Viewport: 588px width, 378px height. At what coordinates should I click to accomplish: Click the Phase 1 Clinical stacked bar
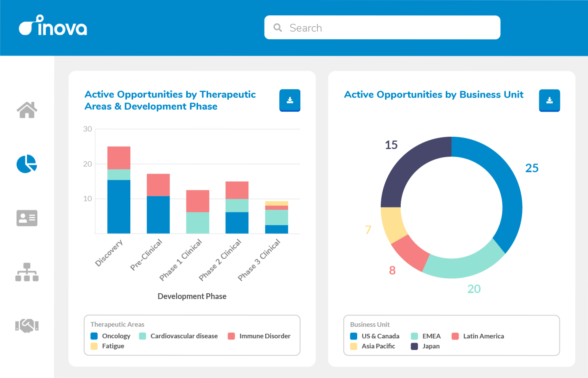198,212
